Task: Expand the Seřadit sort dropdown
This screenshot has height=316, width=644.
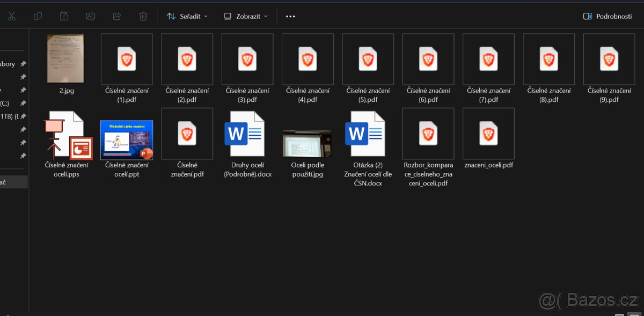Action: [x=187, y=16]
